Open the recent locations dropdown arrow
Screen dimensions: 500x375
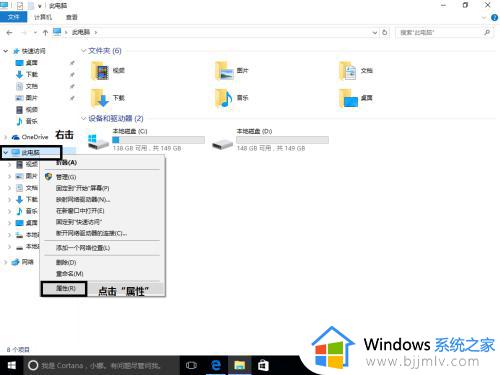click(x=35, y=33)
